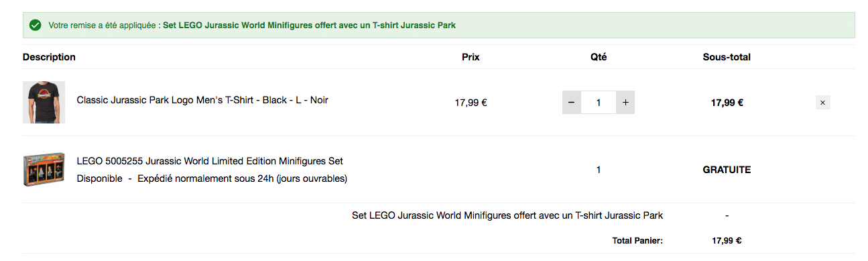
Task: Open LEGO 5005255 Jurassic World set link
Action: [x=210, y=161]
